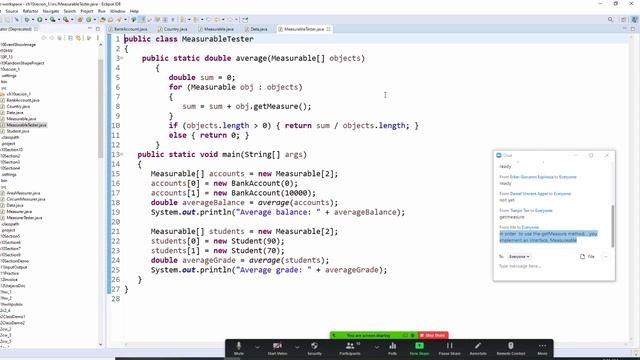Pause Share in Zoom toolbar

[449, 349]
